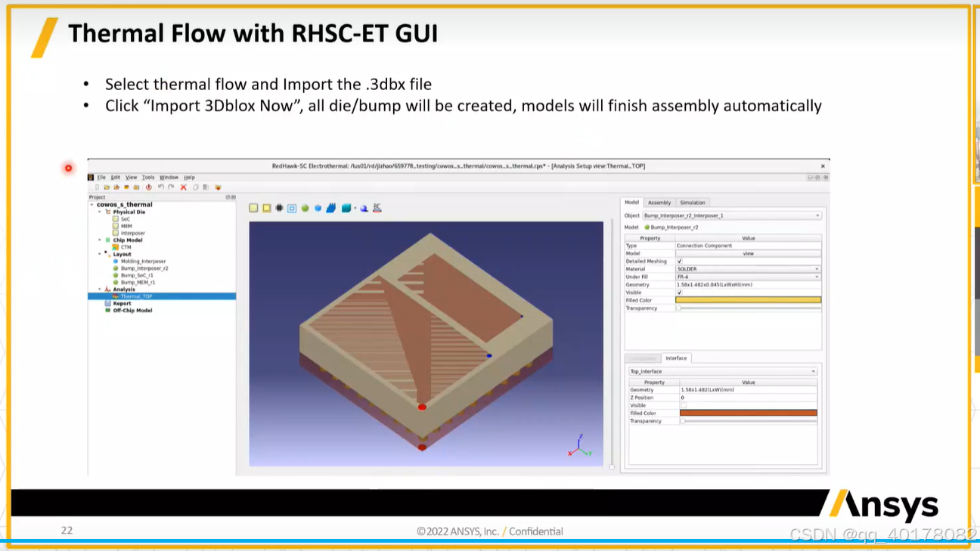Select SoC under Physical Die
The height and width of the screenshot is (551, 980).
(126, 219)
